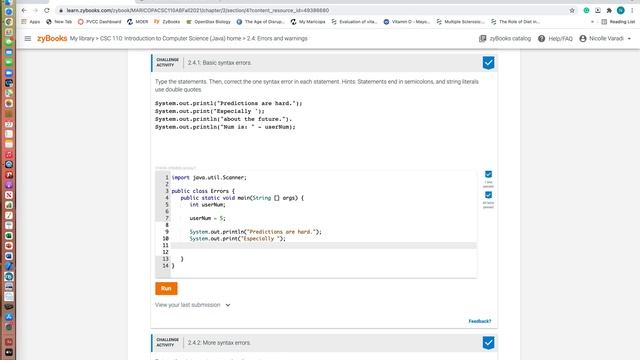This screenshot has height=360, width=640.
Task: Click the 2.4: Errors and warnings breadcrumb
Action: (x=277, y=38)
